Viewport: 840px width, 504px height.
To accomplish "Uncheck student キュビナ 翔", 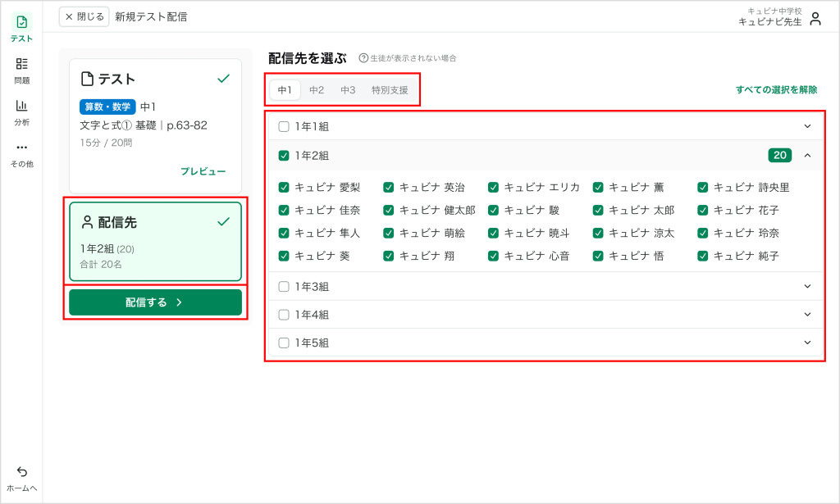I will pos(388,257).
